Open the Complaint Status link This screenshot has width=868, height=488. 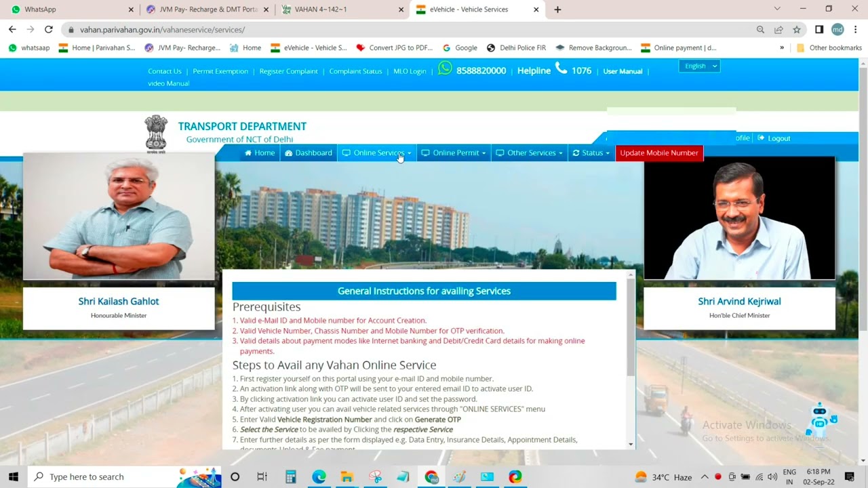(355, 71)
